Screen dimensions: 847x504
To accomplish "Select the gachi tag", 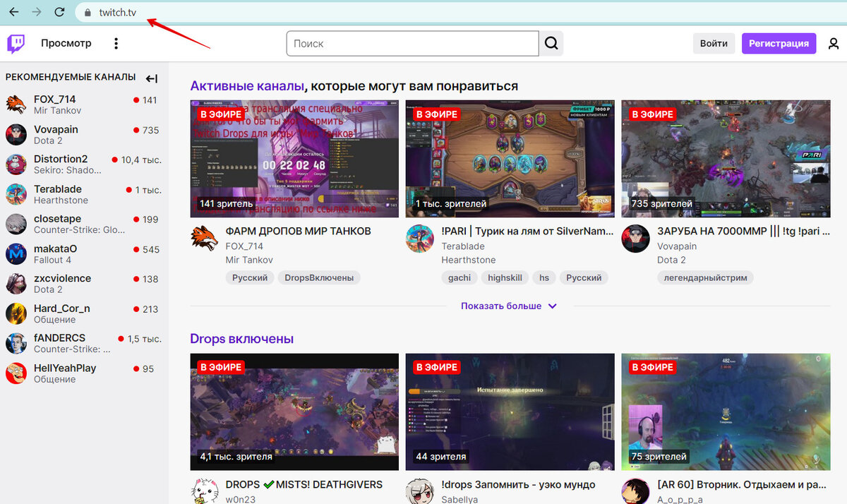I will pyautogui.click(x=459, y=278).
